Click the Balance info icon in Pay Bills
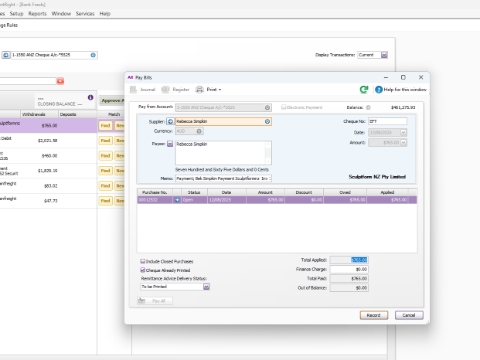Viewport: 480px width, 360px height. click(x=368, y=107)
